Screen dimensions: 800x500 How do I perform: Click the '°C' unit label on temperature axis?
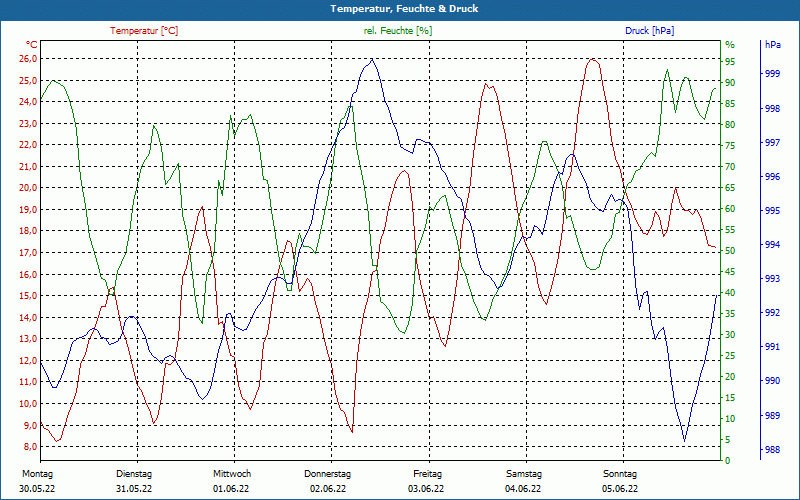(32, 45)
